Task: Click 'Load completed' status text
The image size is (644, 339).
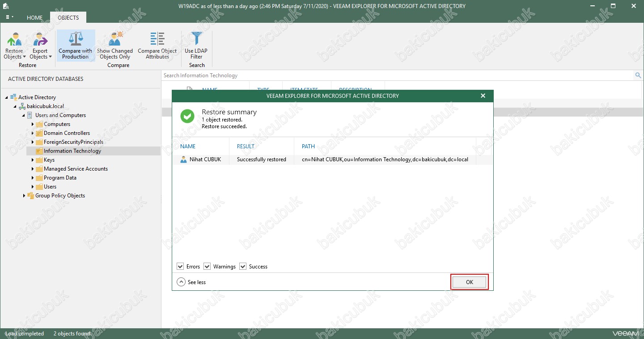Action: [x=25, y=334]
